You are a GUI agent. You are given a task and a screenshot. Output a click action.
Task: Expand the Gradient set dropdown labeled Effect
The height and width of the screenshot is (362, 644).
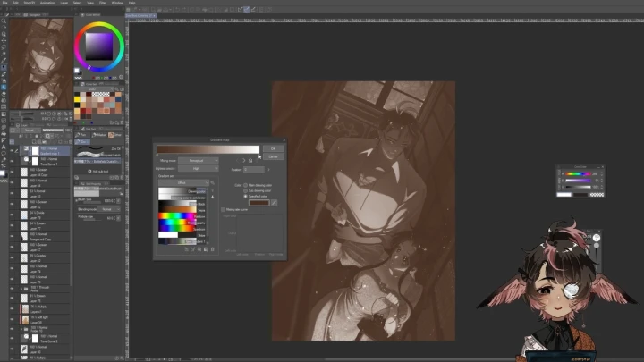pyautogui.click(x=182, y=182)
